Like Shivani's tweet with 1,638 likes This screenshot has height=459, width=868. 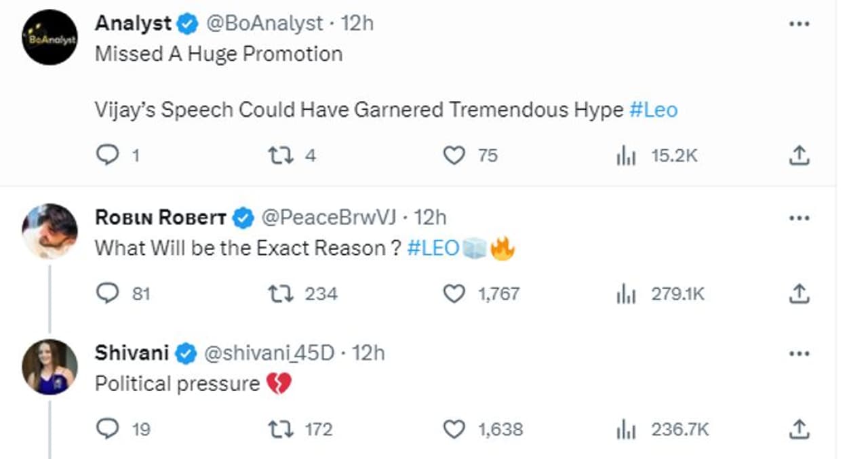click(454, 429)
